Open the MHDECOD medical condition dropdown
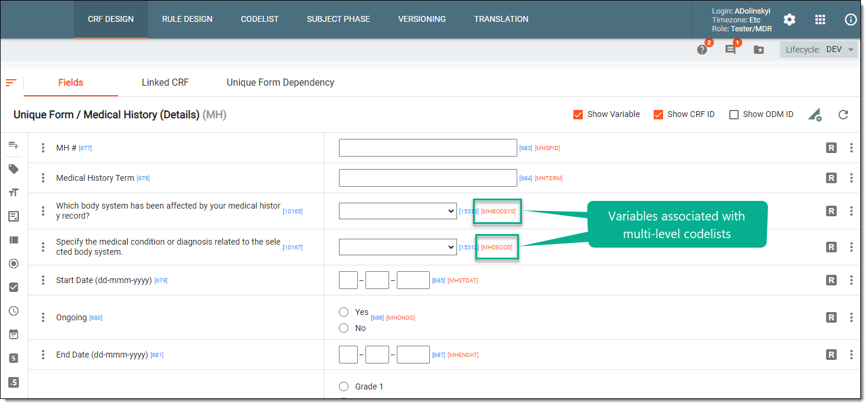 (397, 247)
